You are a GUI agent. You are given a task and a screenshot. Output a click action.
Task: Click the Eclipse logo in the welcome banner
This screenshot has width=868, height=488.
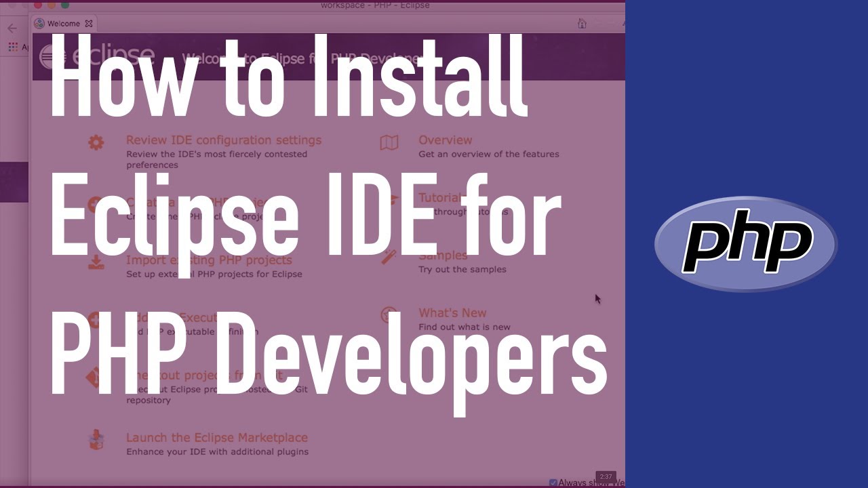[x=97, y=58]
